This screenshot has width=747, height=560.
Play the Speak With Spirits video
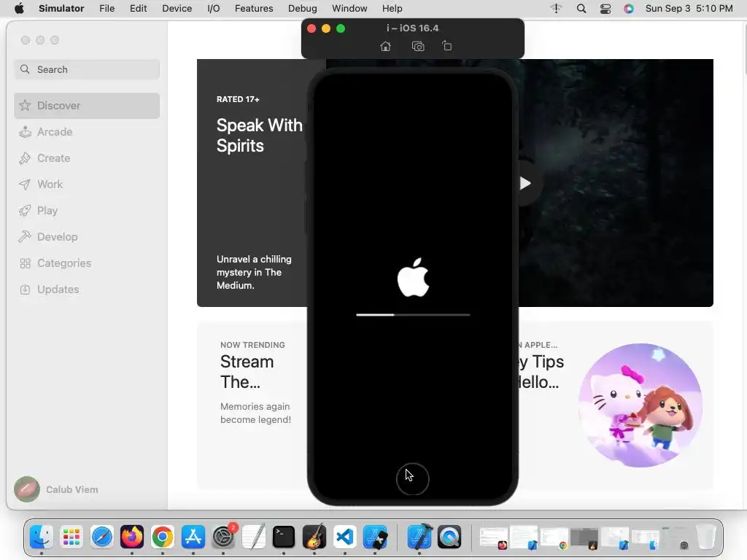525,183
